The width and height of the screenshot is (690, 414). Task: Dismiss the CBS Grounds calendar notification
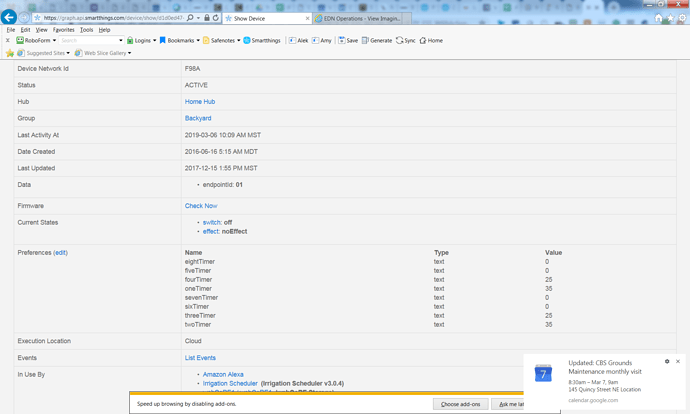click(678, 361)
